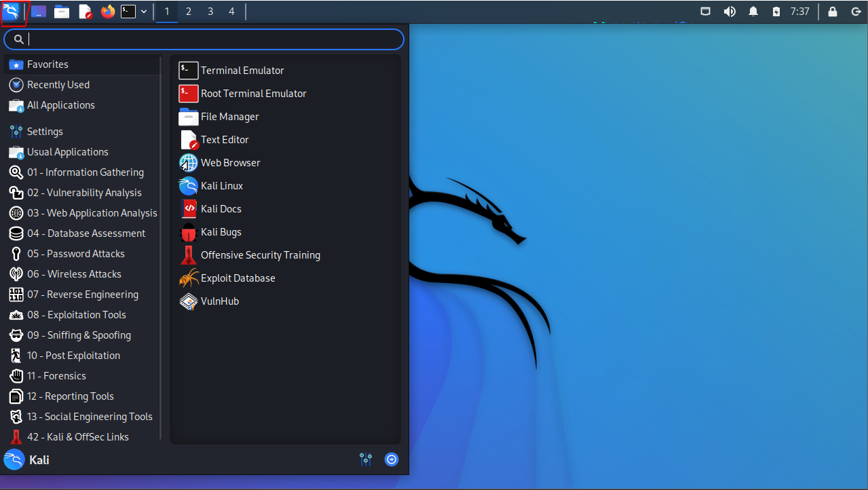868x490 pixels.
Task: Open Exploit Database entry
Action: pos(286,278)
